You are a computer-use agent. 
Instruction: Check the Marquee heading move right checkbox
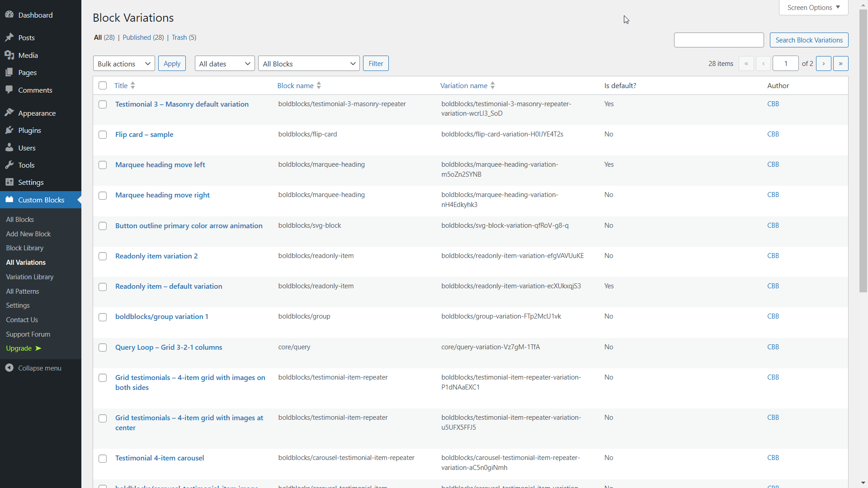tap(103, 196)
